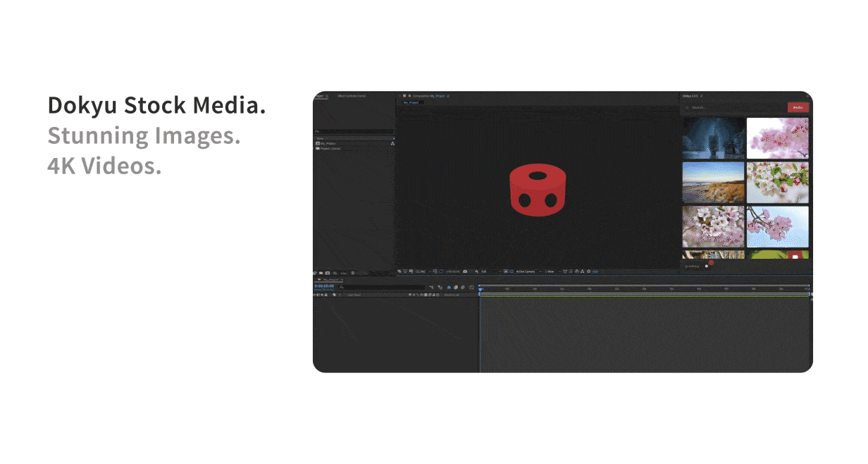Select the beach landscape thumbnail

(713, 182)
